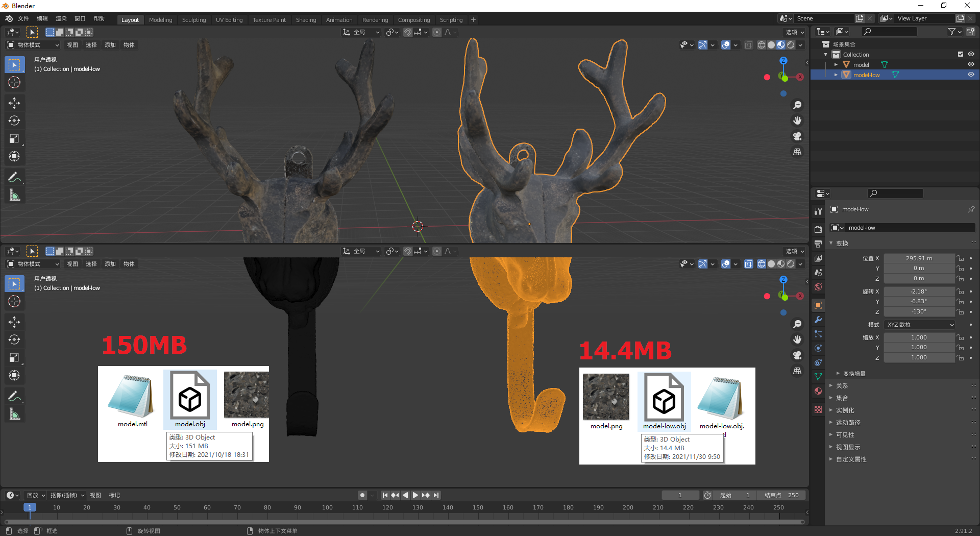Uncheck the Collection exclude checkbox

(x=960, y=54)
